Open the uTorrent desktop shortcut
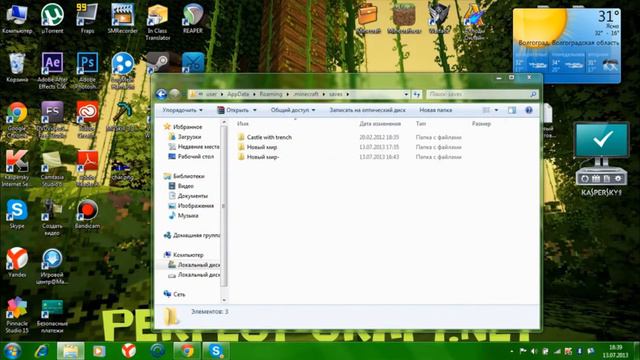 pos(52,18)
